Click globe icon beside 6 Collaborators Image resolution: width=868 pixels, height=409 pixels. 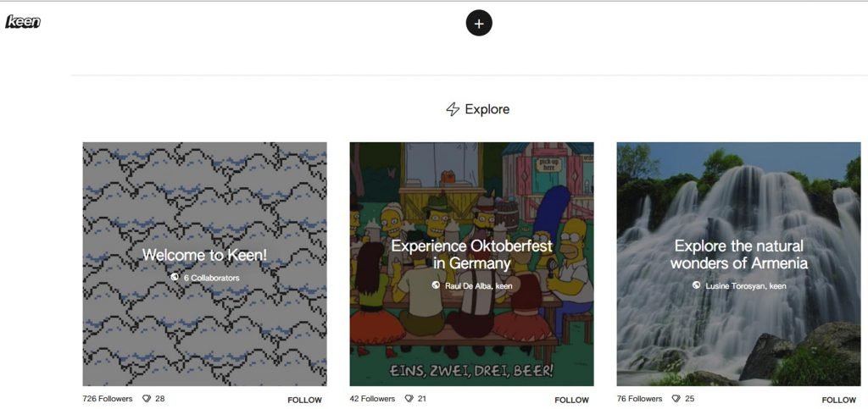pos(175,277)
